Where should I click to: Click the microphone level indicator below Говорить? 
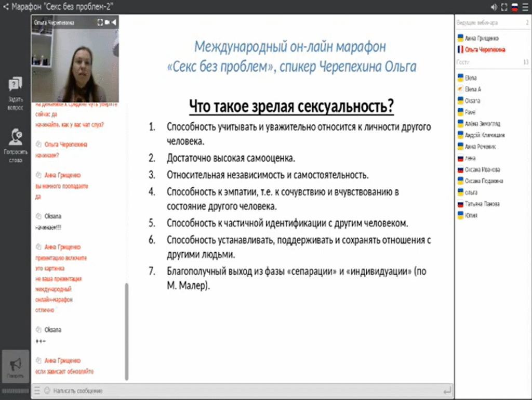15,391
